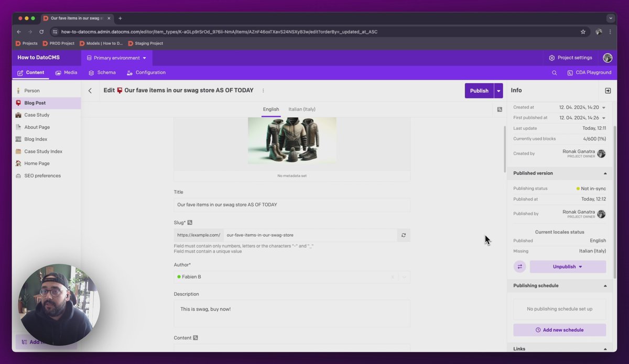Click the Project settings gear icon
Screen dimensions: 629x364
552,58
